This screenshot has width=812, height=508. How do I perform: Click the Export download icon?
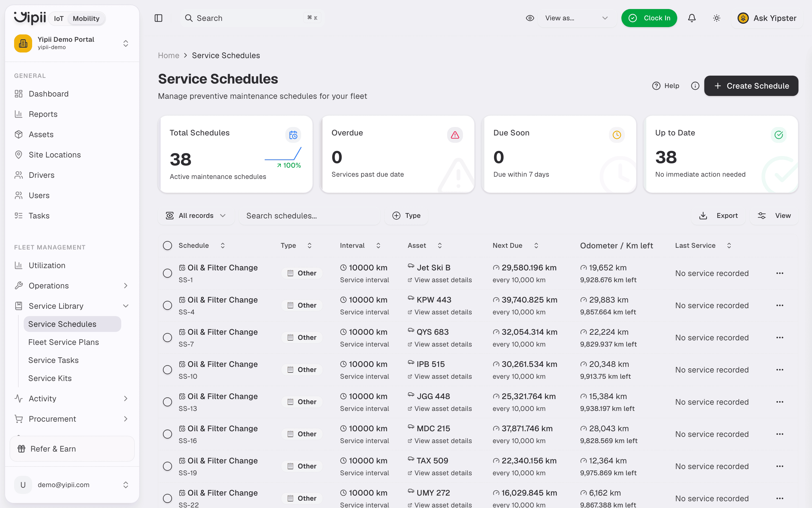[x=703, y=216]
